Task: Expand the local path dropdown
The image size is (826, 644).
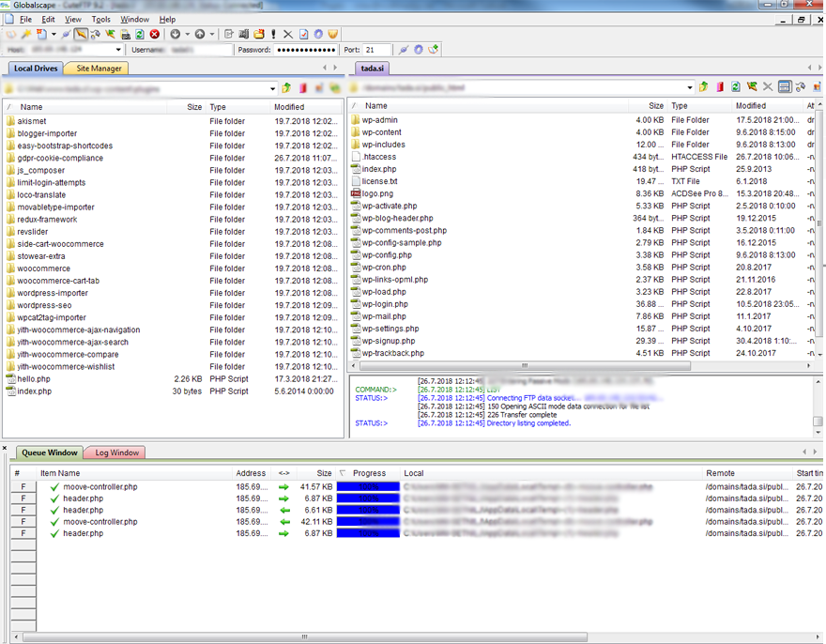Action: coord(272,89)
